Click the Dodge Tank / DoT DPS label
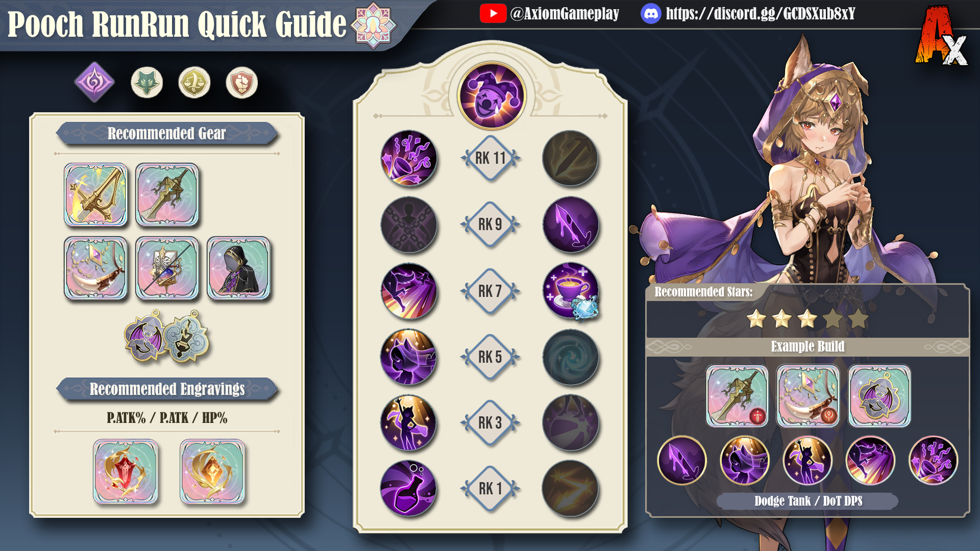Screen dimensions: 980x551 click(x=808, y=501)
